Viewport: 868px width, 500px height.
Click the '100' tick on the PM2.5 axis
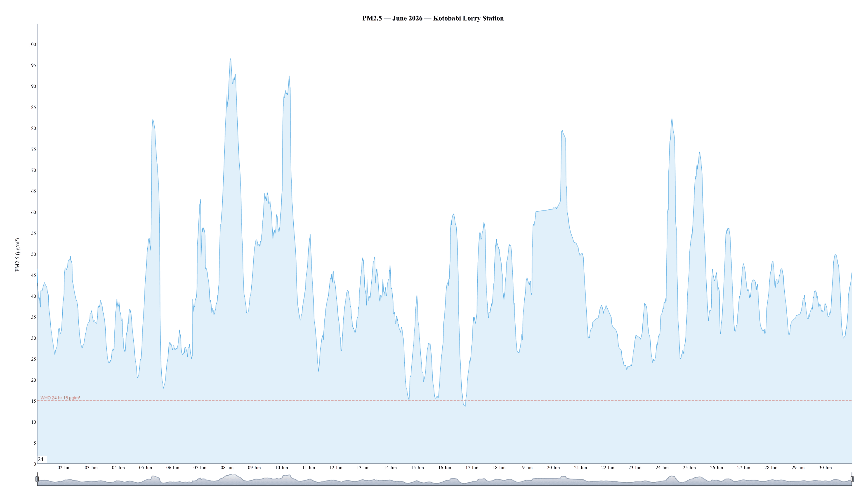[32, 44]
